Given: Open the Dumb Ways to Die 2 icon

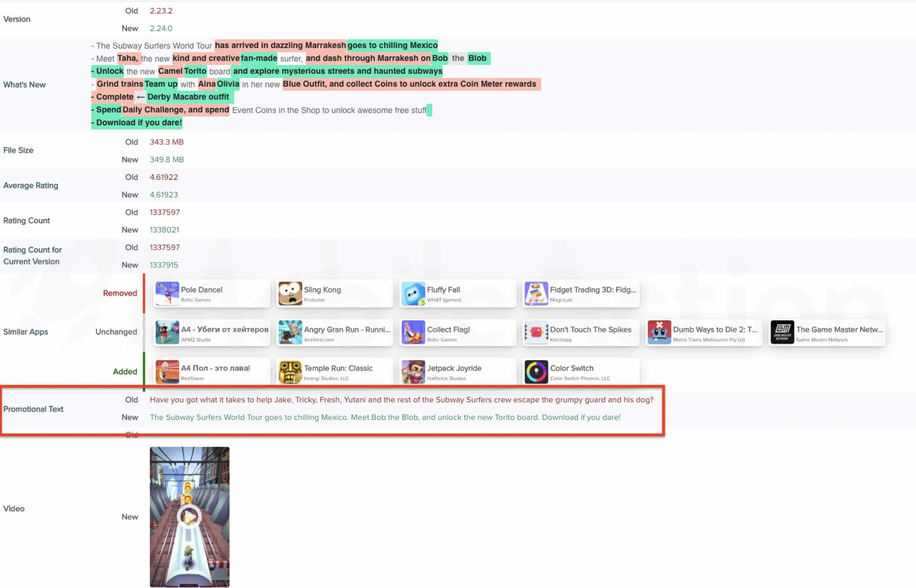Looking at the screenshot, I should (x=659, y=333).
